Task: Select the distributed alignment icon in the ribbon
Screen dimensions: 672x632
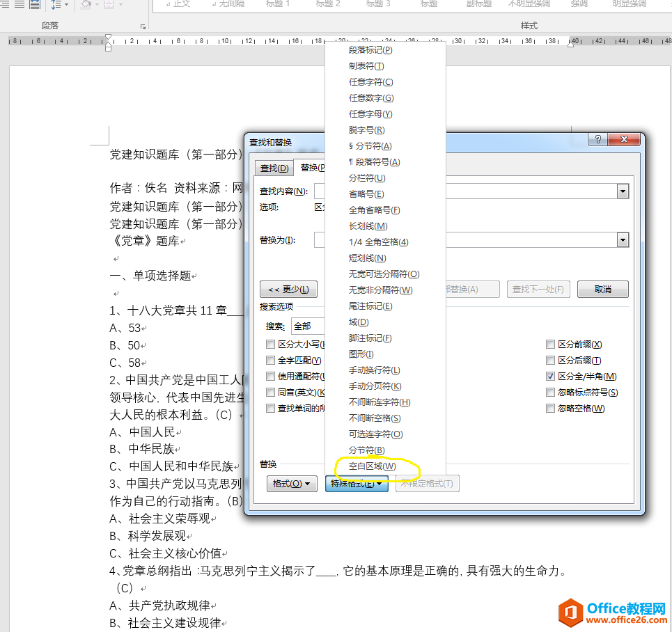Action: pyautogui.click(x=35, y=4)
